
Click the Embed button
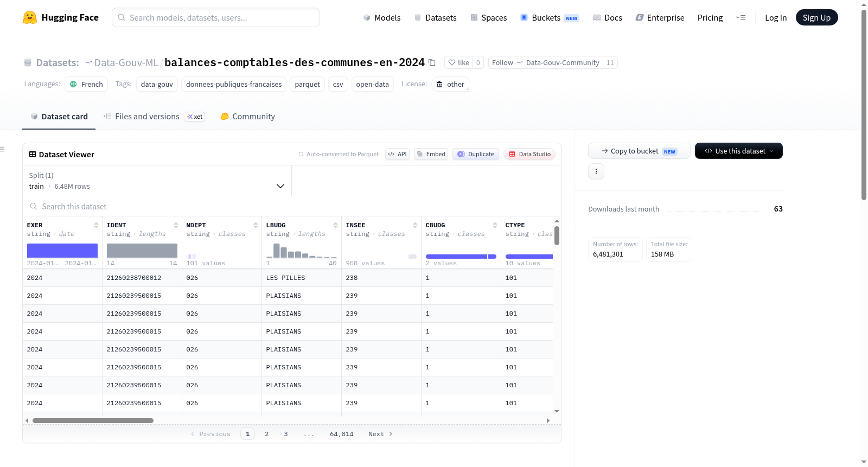tap(431, 154)
